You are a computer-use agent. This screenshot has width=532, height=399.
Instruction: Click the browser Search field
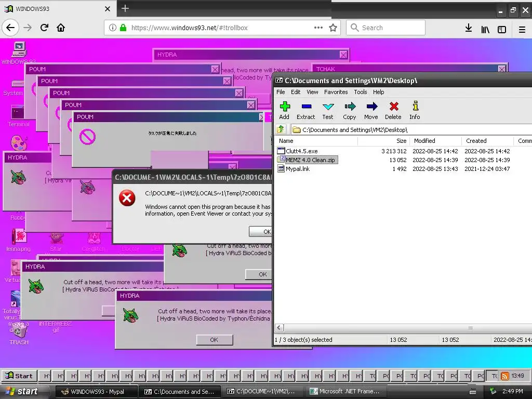coord(386,28)
